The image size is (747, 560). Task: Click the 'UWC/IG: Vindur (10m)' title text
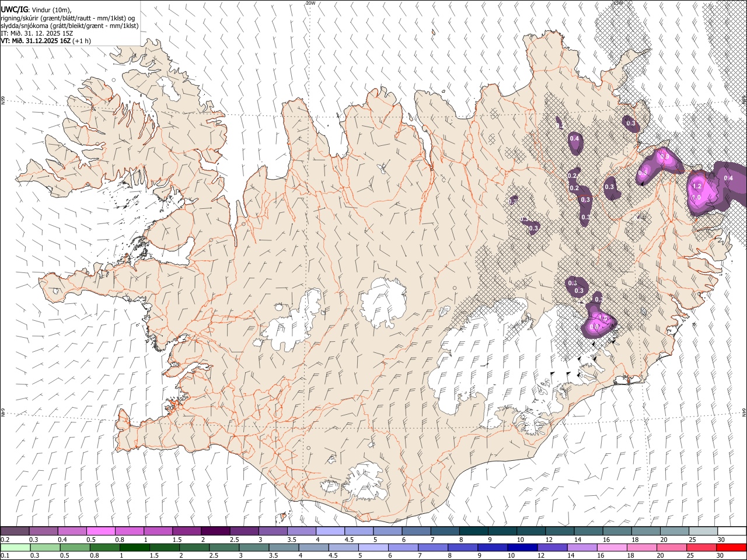(36, 9)
